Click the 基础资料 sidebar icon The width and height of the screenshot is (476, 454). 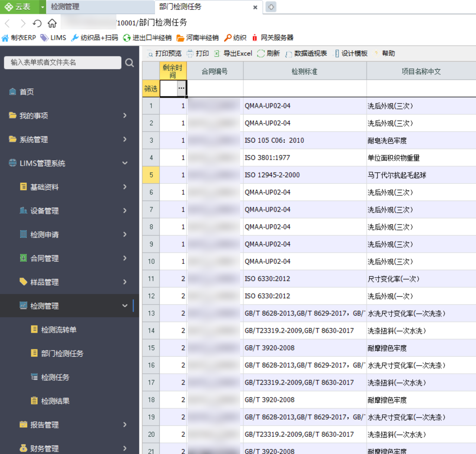click(23, 186)
